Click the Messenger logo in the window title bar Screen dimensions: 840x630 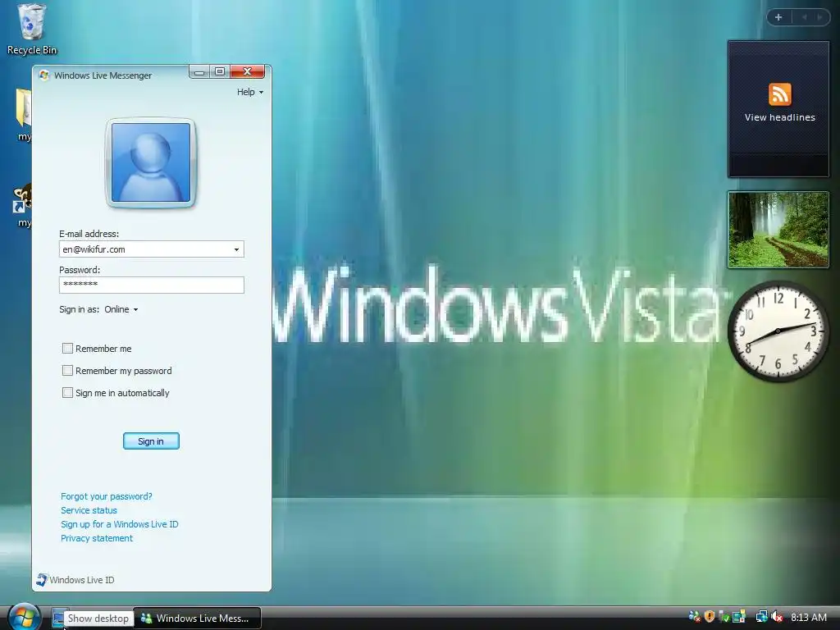pyautogui.click(x=44, y=75)
